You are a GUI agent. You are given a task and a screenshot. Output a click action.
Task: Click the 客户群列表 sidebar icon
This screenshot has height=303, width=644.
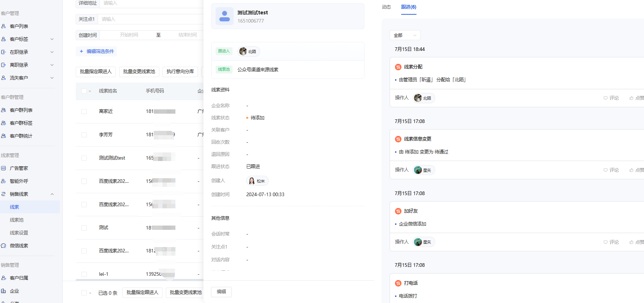[x=4, y=110]
